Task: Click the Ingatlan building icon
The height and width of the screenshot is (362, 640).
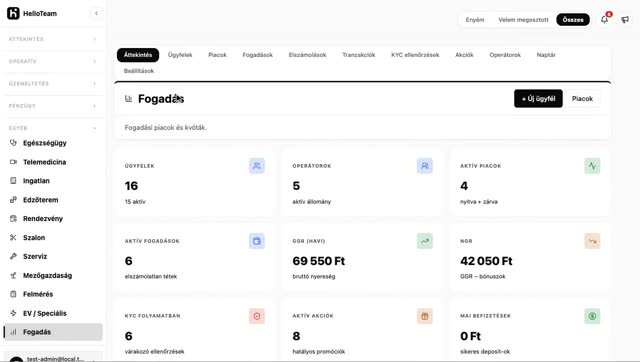Action: click(13, 180)
